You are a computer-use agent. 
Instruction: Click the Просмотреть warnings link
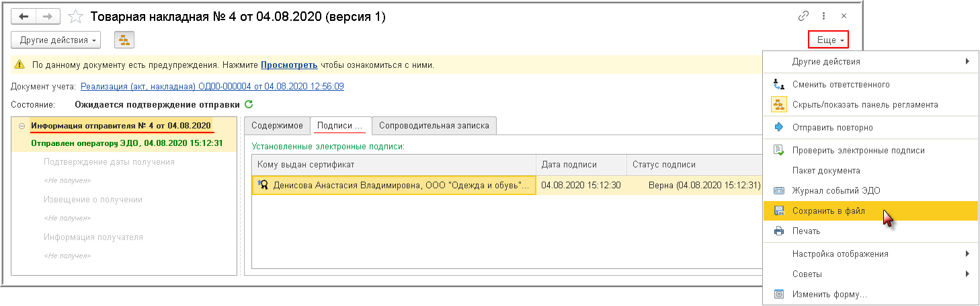pos(289,65)
